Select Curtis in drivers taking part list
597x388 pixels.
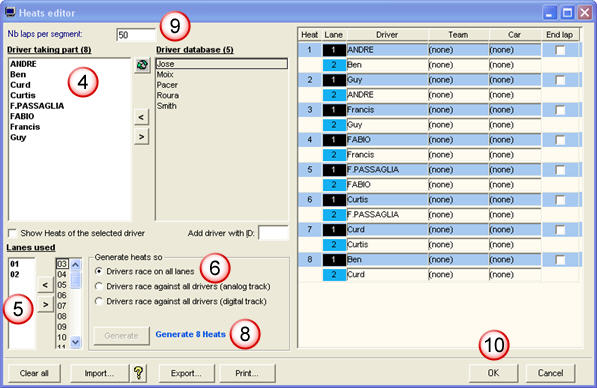tap(23, 95)
